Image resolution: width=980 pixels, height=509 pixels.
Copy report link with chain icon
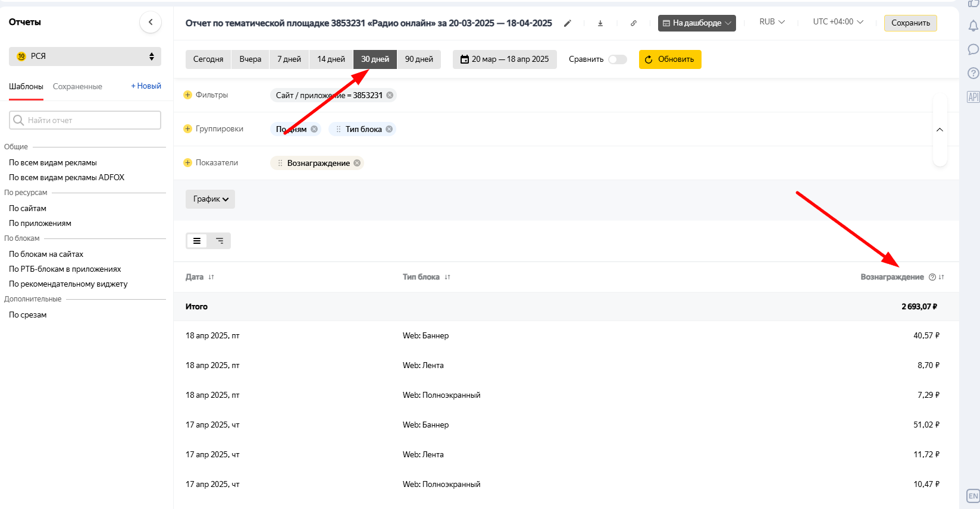[x=634, y=23]
